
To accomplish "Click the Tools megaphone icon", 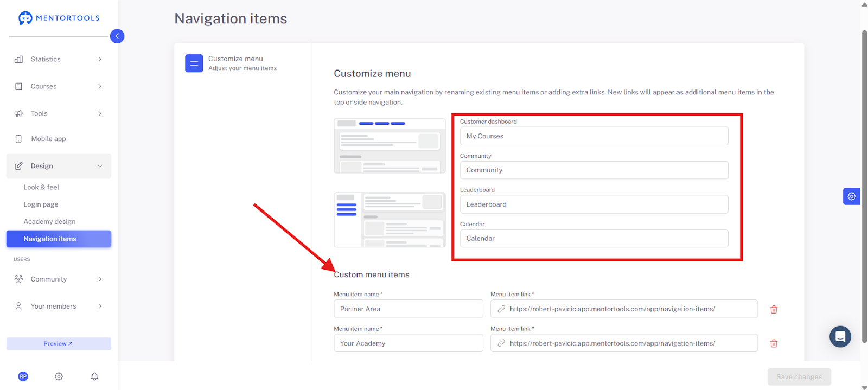I will click(x=18, y=113).
